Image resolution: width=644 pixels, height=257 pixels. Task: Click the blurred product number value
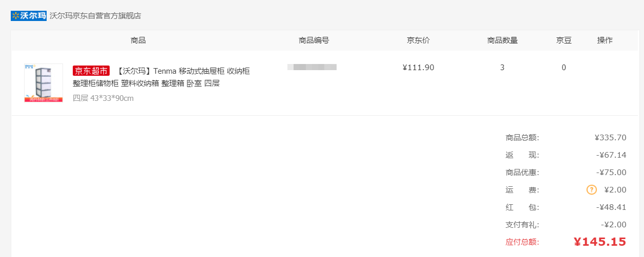coord(312,67)
